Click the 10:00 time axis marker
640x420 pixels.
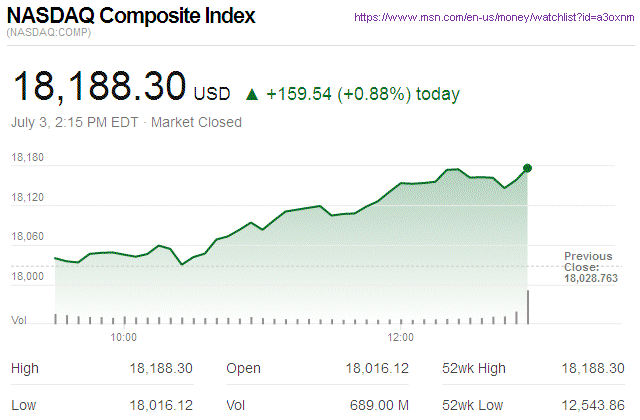(123, 338)
